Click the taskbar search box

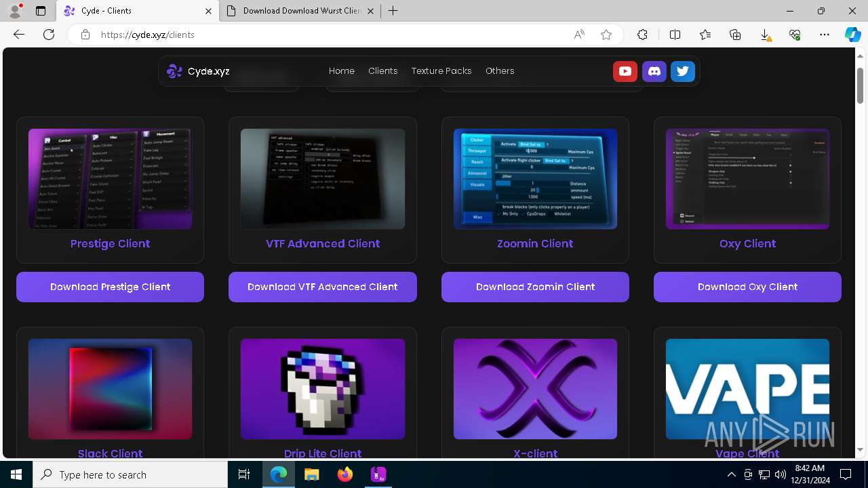[130, 474]
